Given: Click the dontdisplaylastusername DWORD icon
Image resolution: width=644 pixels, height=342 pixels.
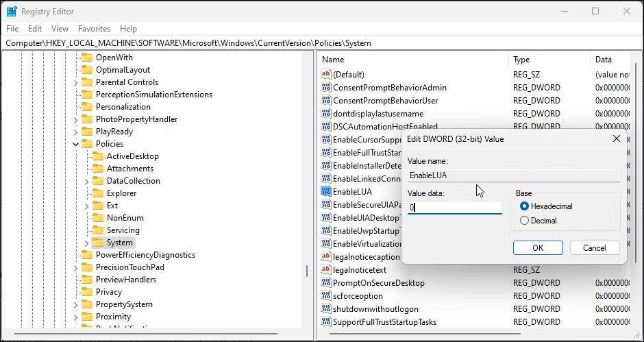Looking at the screenshot, I should coord(325,114).
